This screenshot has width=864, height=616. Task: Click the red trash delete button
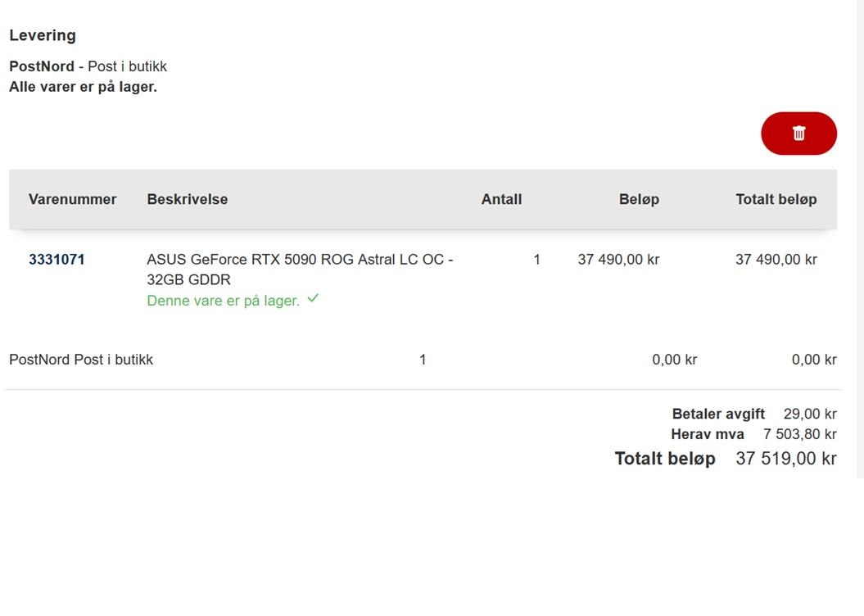point(798,134)
